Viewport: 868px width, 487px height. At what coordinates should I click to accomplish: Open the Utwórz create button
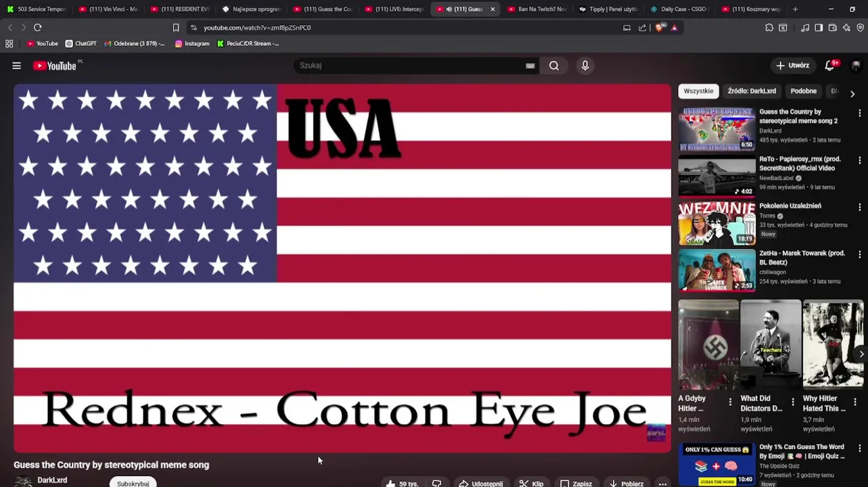(x=792, y=66)
